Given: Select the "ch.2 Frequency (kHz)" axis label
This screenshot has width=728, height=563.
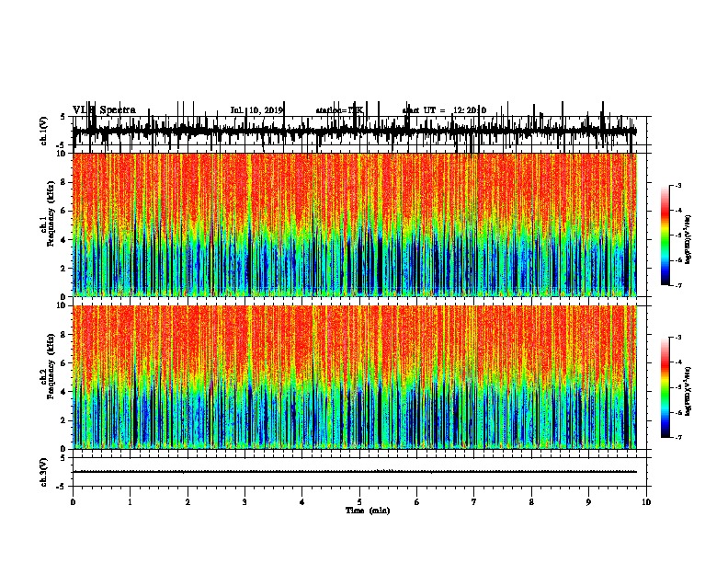Looking at the screenshot, I should (x=48, y=366).
